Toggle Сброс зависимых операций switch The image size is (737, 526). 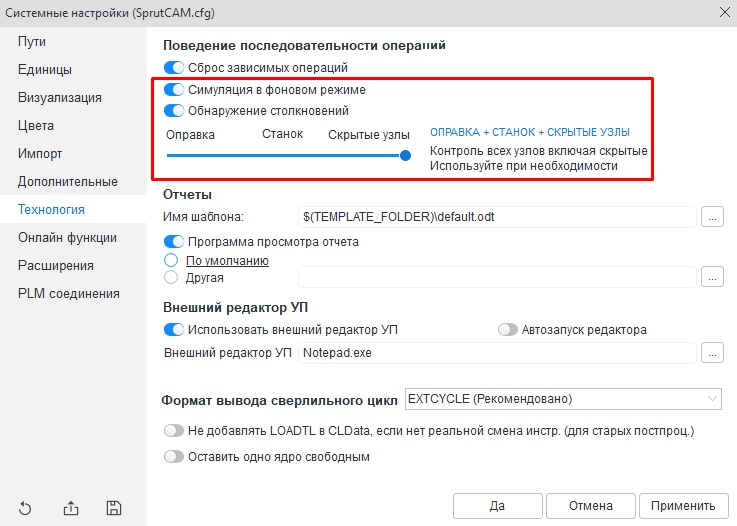point(174,68)
